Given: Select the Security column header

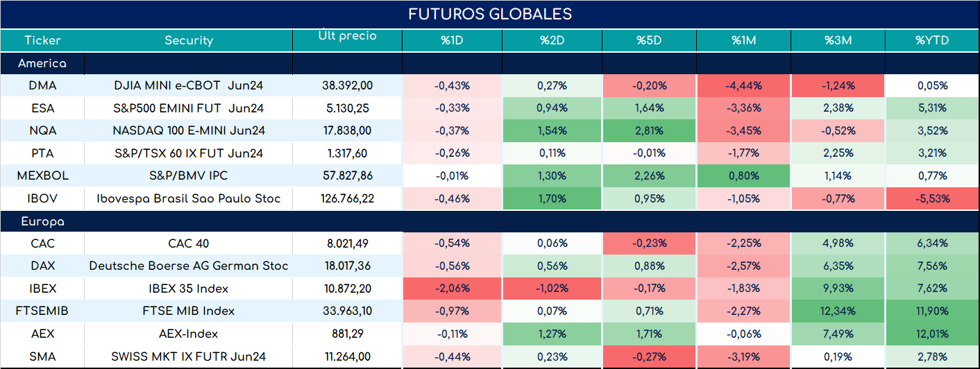Looking at the screenshot, I should pos(189,40).
